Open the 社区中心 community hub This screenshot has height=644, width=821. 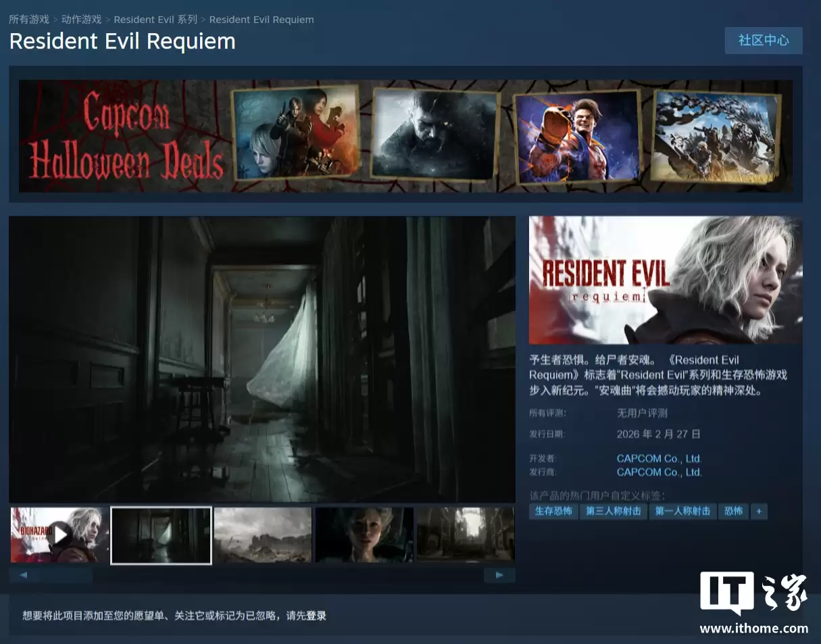click(763, 41)
